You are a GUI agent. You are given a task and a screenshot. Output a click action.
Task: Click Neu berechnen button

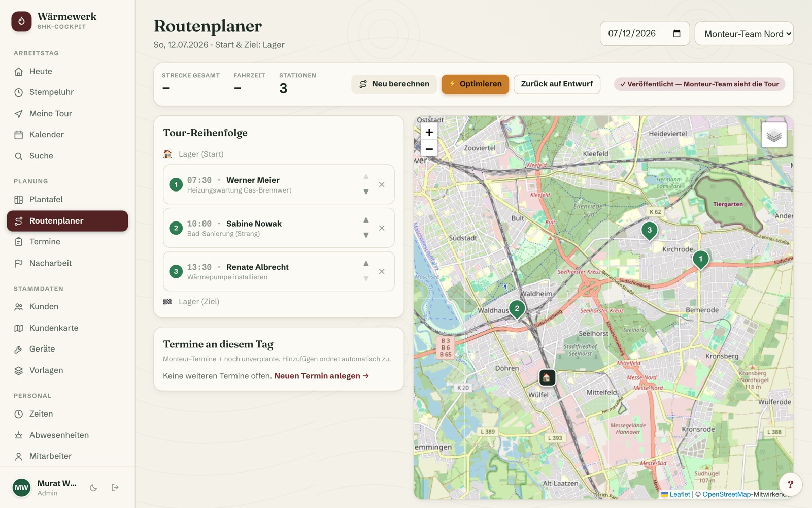(394, 84)
